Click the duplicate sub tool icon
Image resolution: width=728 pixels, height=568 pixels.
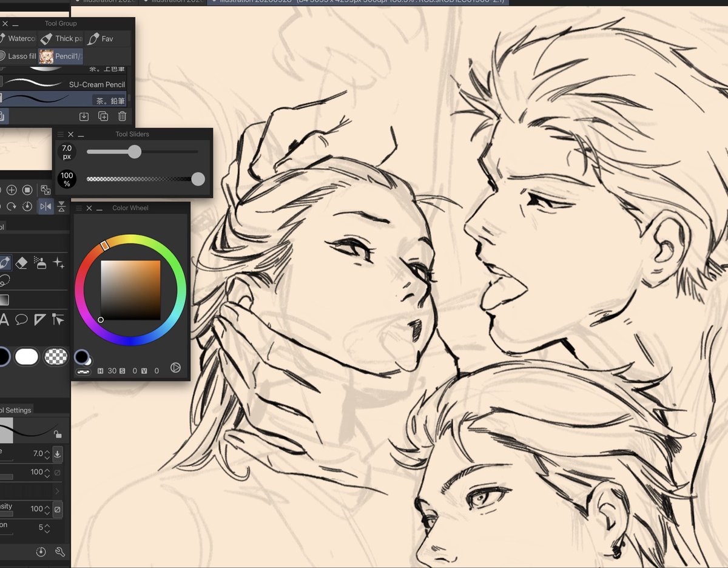pos(103,116)
